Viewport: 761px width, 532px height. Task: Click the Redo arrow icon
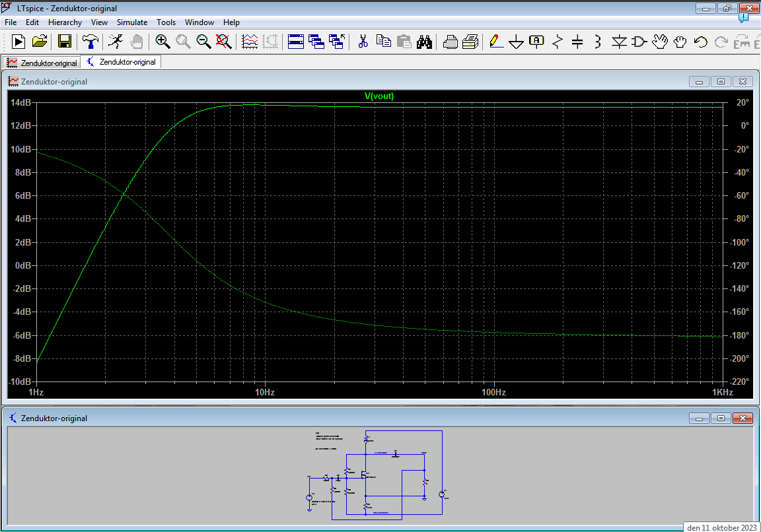pyautogui.click(x=721, y=42)
